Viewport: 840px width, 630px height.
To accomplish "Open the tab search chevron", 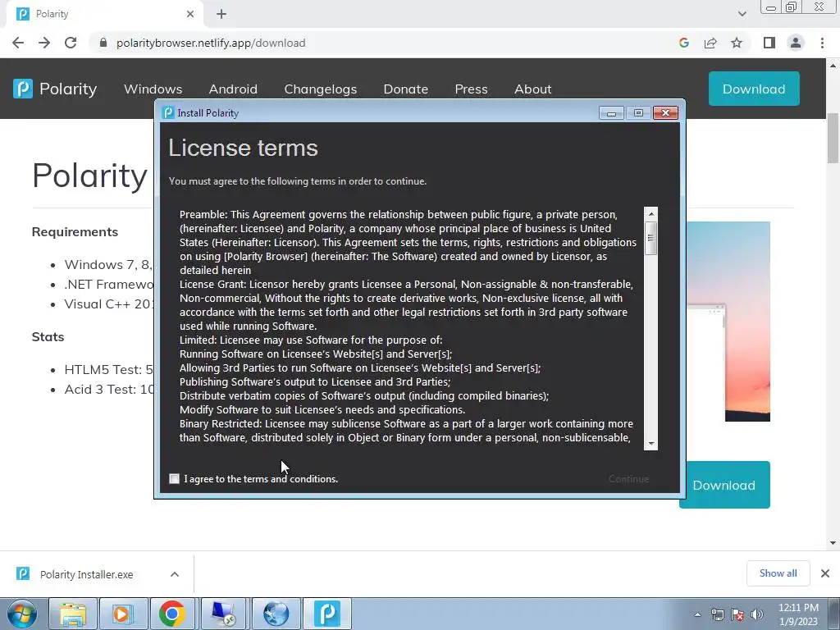I will [x=742, y=14].
